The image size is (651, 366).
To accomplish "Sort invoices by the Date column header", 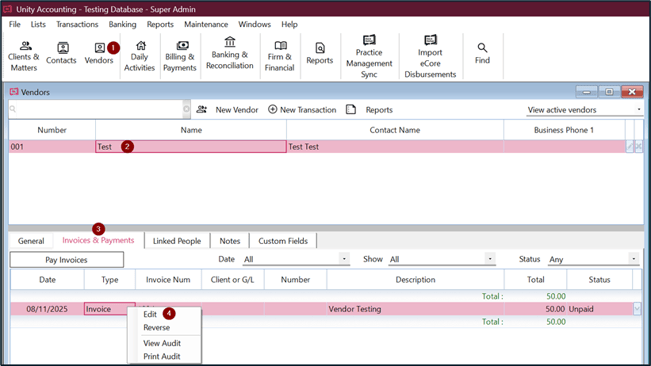I will click(x=47, y=280).
